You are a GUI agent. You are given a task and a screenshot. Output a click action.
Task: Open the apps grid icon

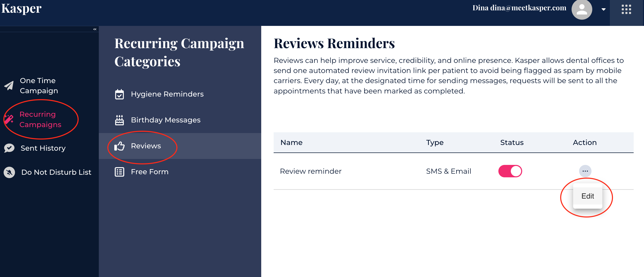coord(626,10)
